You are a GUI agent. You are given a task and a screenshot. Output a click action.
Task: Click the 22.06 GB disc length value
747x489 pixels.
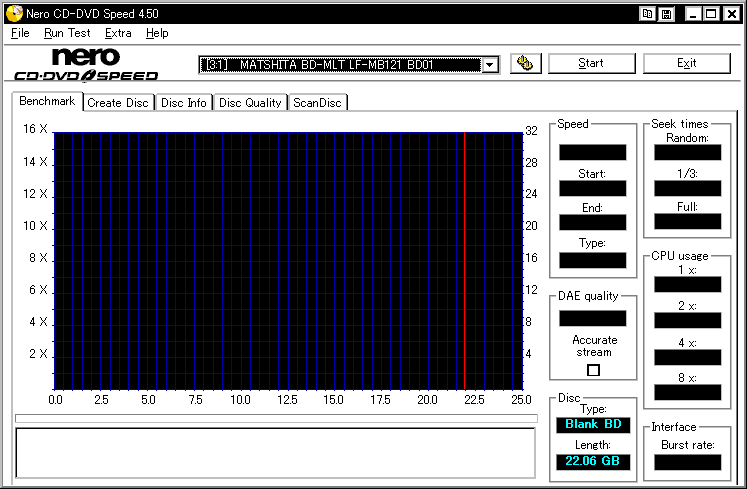[593, 461]
